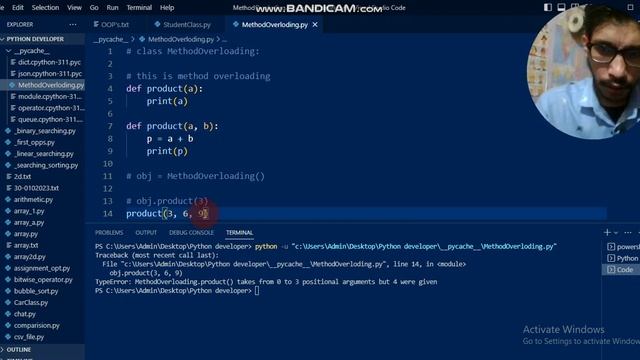Open CarClass.py file

31,302
